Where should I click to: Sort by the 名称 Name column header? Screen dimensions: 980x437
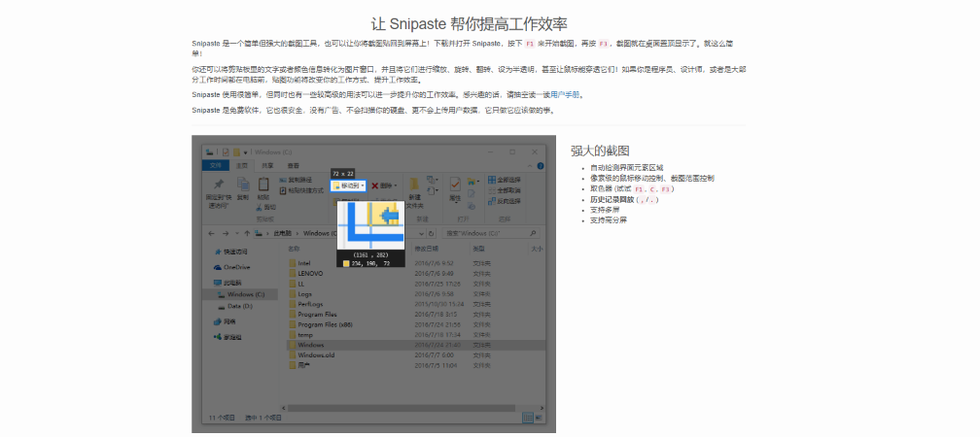(x=294, y=249)
